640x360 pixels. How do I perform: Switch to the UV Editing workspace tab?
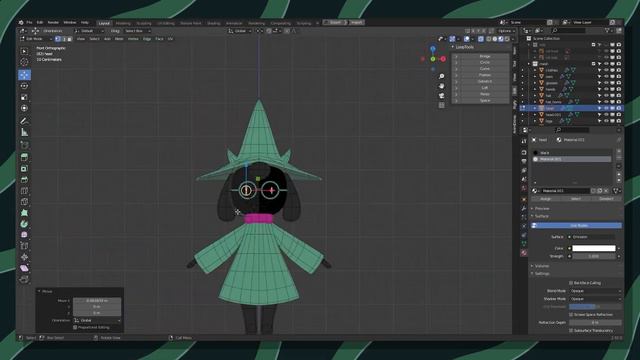click(x=166, y=23)
